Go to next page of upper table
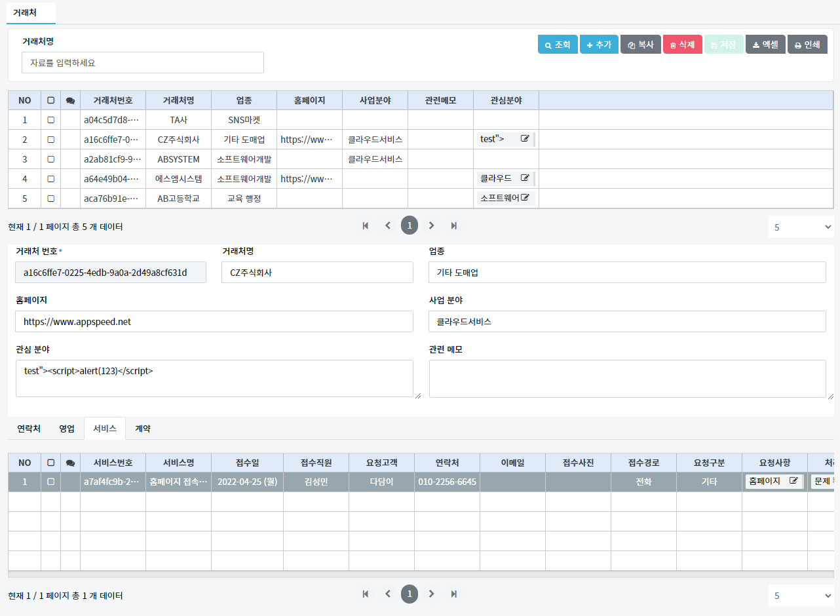Screen dimensions: 840x616 point(431,225)
